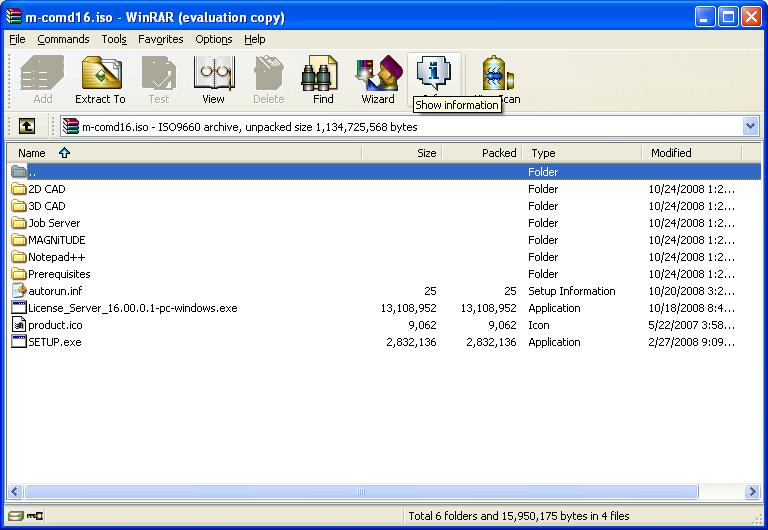Screen dimensions: 768x530
Task: Open the Tools menu
Action: [114, 39]
